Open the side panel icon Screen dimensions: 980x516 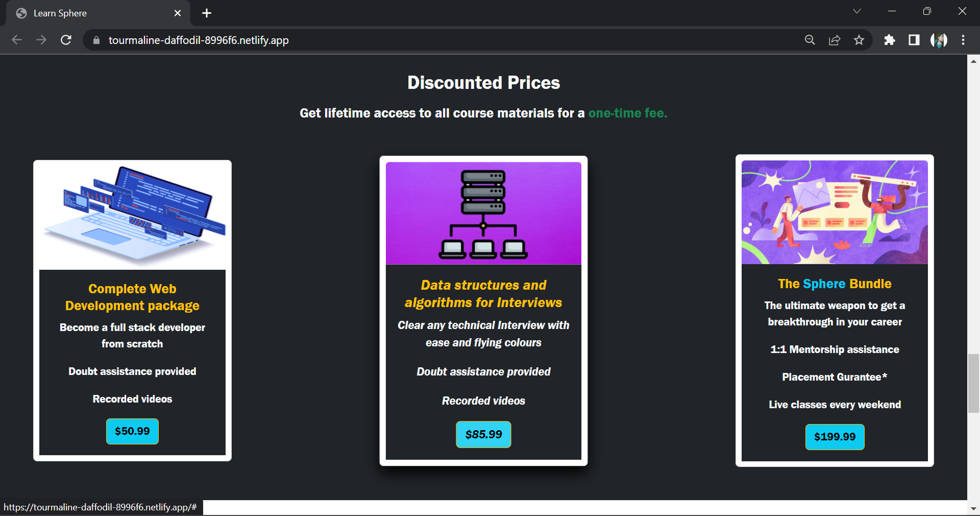[914, 40]
